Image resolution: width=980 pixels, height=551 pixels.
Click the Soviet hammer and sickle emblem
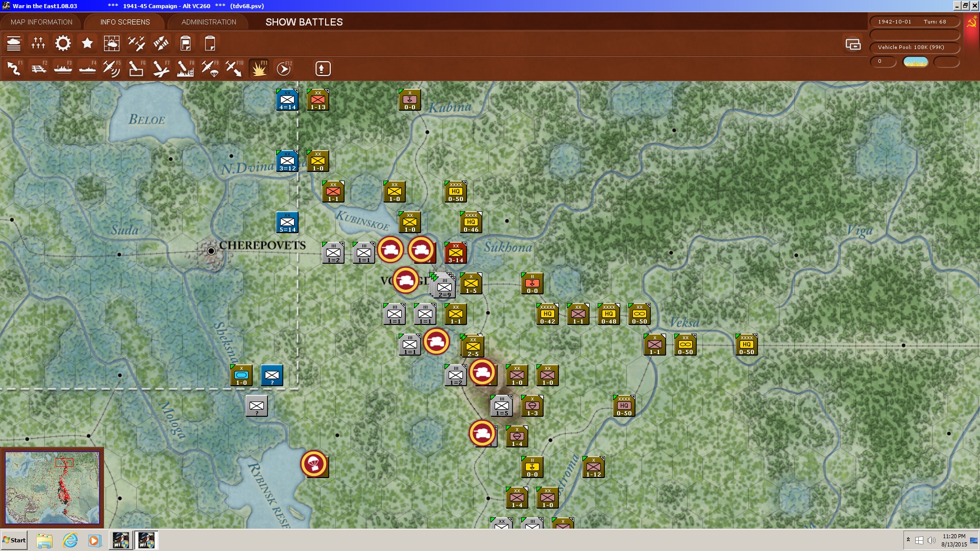click(x=971, y=23)
